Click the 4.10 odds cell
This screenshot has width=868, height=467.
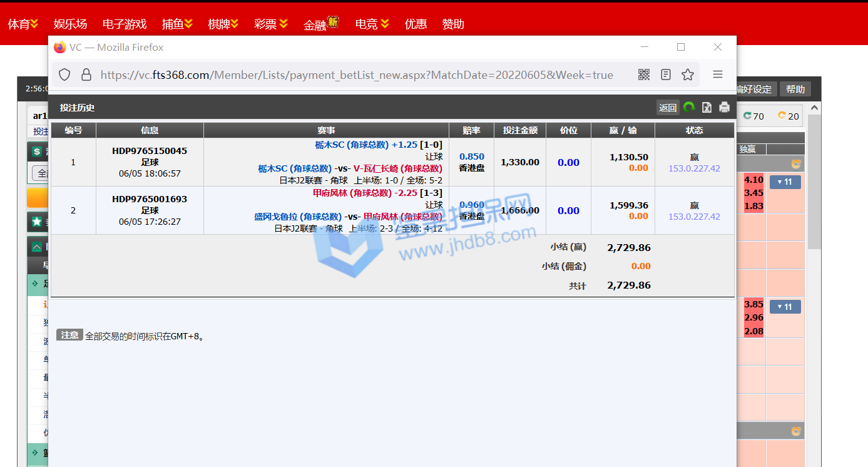click(753, 180)
